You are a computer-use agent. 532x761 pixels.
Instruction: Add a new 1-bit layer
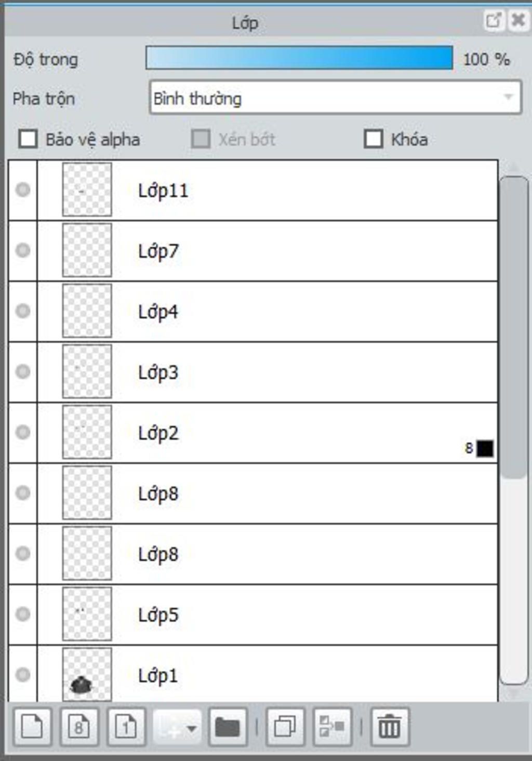click(x=126, y=726)
